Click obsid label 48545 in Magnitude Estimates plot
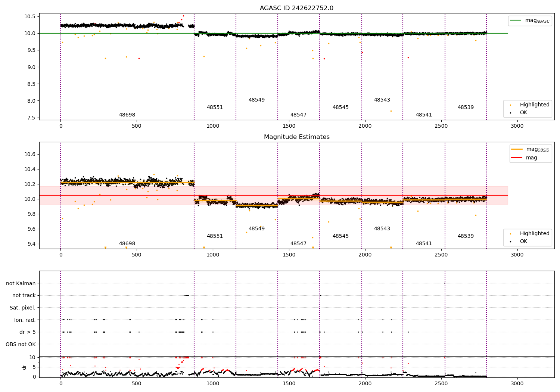The image size is (560, 392). pos(340,236)
